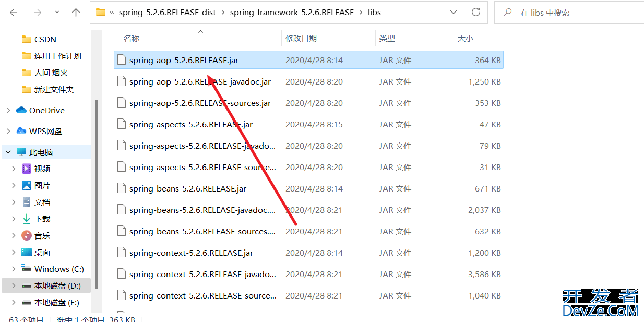Click file icon of spring-aspects-5.2.6.RELEASE-source… jar
Screen dimensions: 644x322
click(122, 167)
